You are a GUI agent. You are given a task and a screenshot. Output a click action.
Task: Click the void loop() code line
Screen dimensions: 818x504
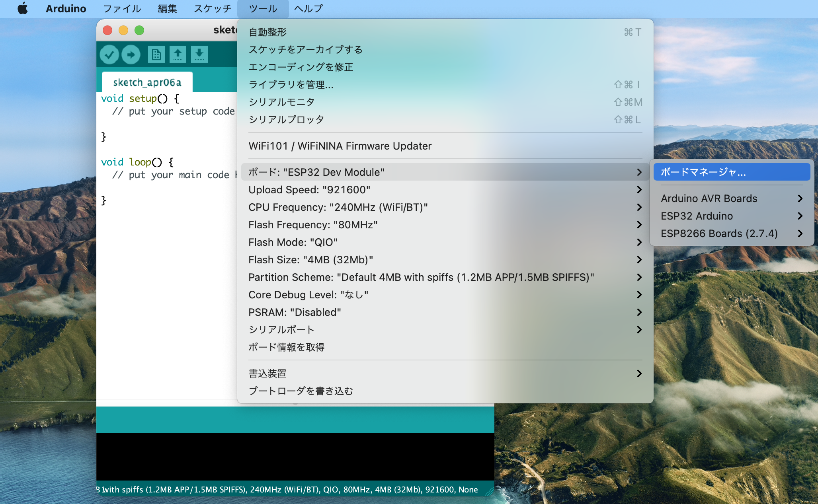(x=137, y=162)
